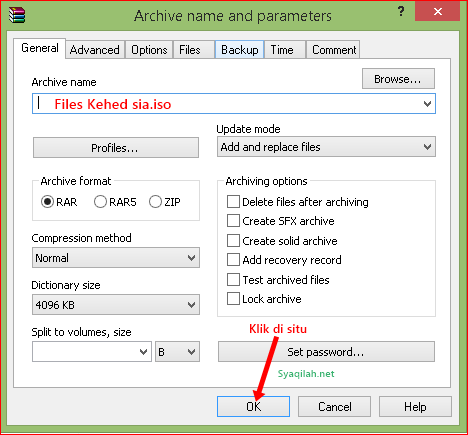The width and height of the screenshot is (468, 435).
Task: Open the Advanced tab
Action: click(x=95, y=50)
